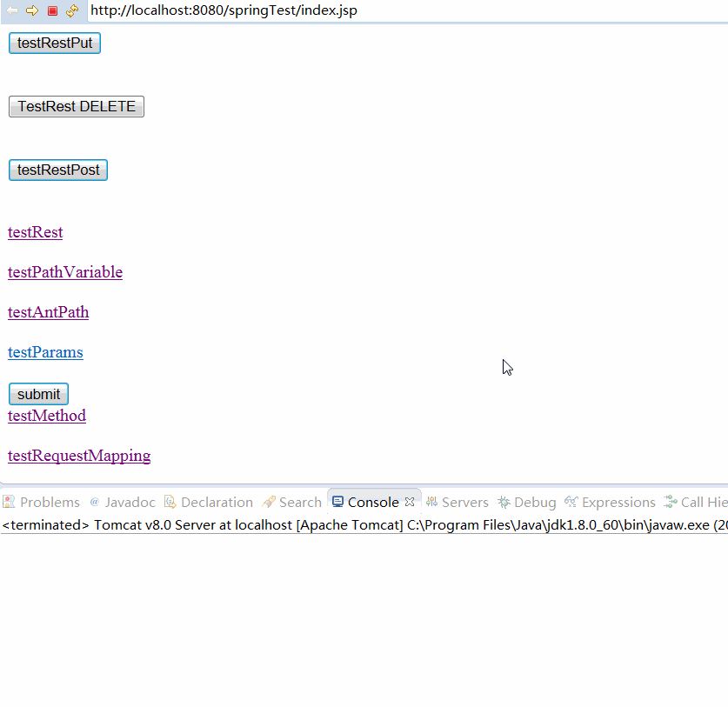Click the testRestPut button
Screen dimensions: 728x707
[55, 43]
